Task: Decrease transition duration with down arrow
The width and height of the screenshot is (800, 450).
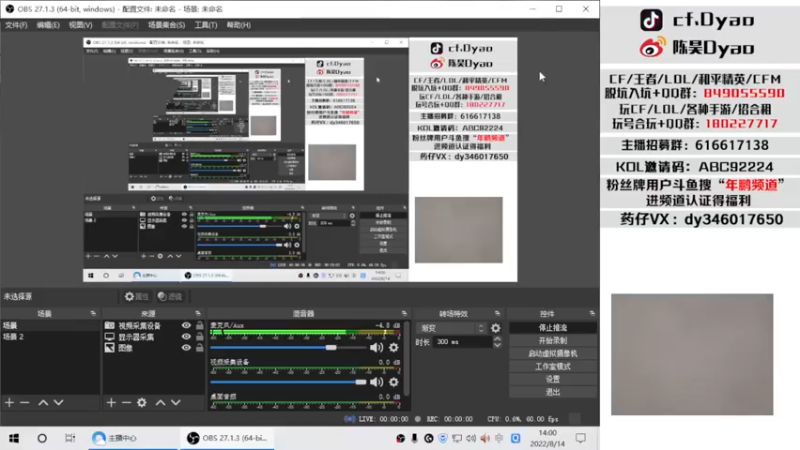Action: click(497, 345)
